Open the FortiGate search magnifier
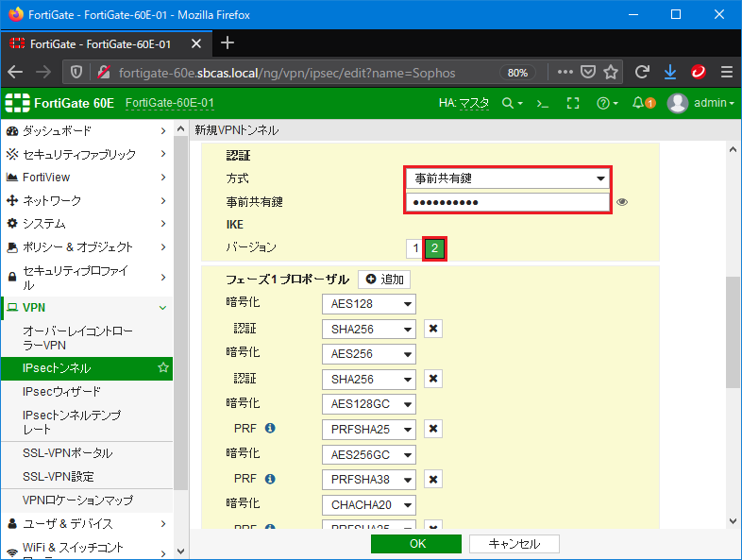 point(512,103)
